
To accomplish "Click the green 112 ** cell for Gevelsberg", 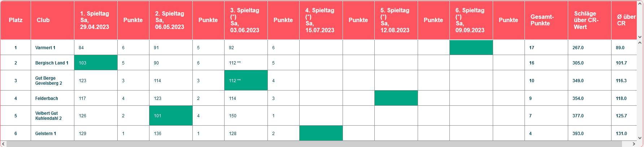I will pyautogui.click(x=246, y=80).
